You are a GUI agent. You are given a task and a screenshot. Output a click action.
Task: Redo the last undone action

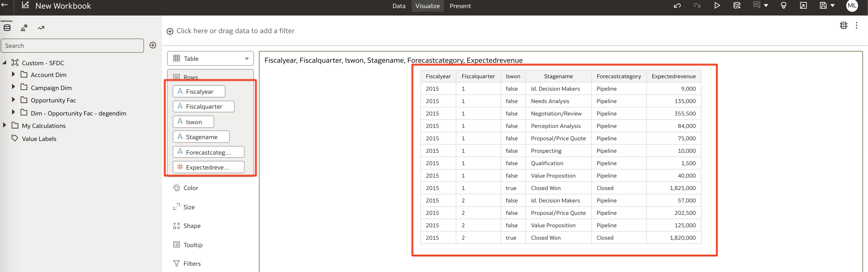tap(697, 6)
